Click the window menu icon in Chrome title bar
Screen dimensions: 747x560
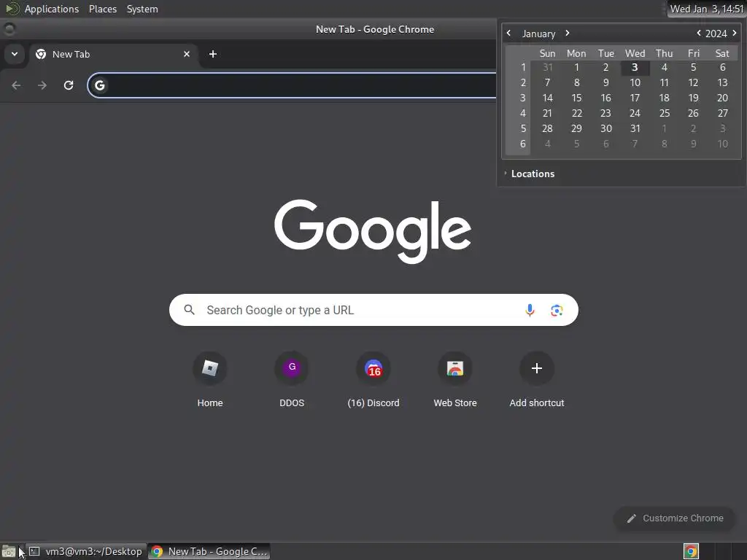(x=9, y=29)
